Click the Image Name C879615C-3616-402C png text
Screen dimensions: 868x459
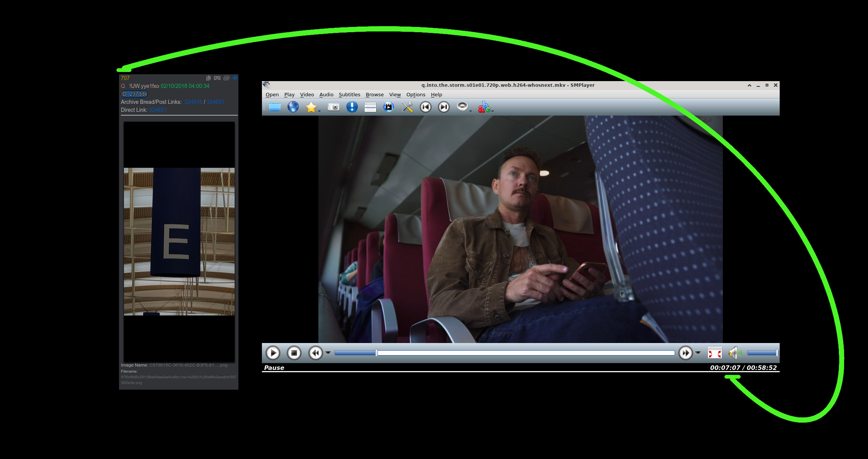(174, 365)
